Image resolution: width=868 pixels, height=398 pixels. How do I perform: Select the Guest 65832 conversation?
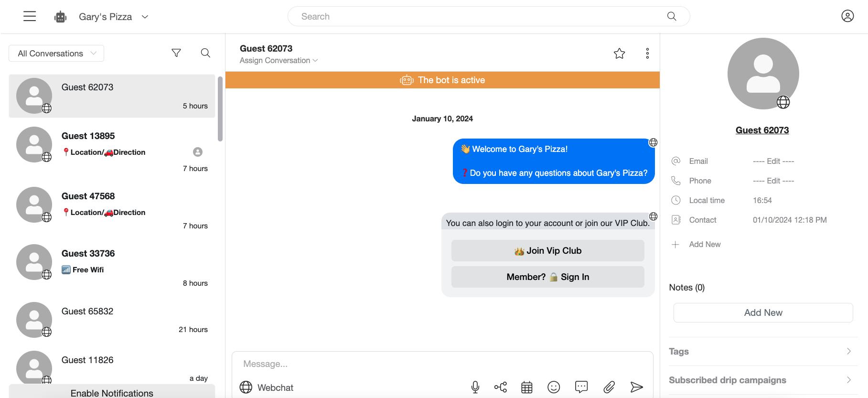point(112,319)
